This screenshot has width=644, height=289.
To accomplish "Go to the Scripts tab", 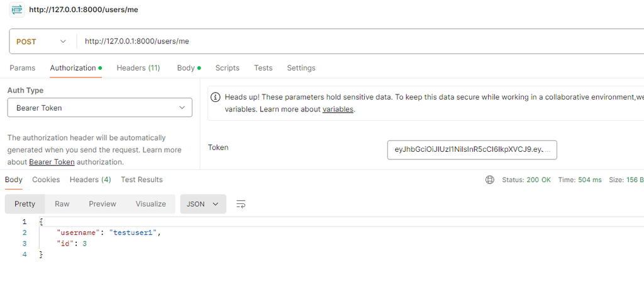I will (x=227, y=68).
